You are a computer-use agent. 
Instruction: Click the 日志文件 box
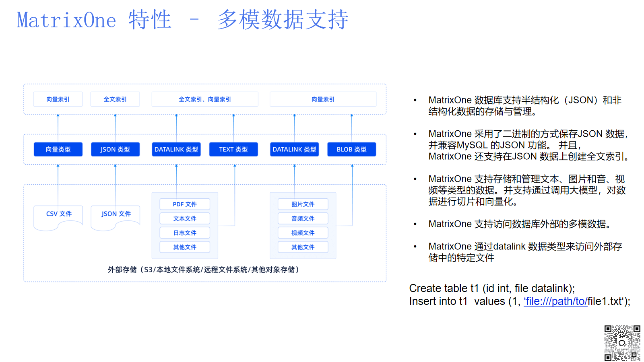pos(185,233)
